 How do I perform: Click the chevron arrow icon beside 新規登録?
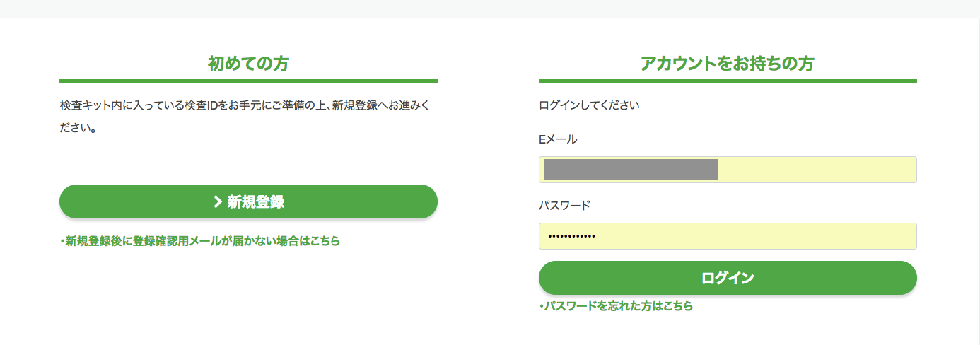218,202
